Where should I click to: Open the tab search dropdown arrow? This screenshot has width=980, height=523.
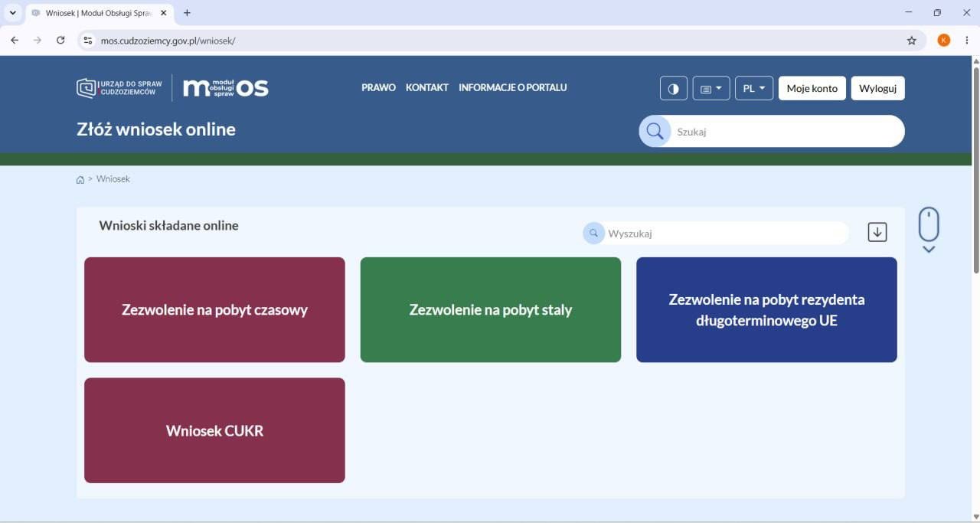click(x=12, y=13)
